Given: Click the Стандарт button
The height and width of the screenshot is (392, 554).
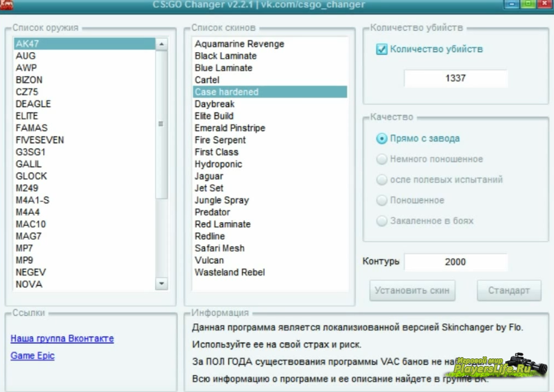Looking at the screenshot, I should tap(509, 291).
